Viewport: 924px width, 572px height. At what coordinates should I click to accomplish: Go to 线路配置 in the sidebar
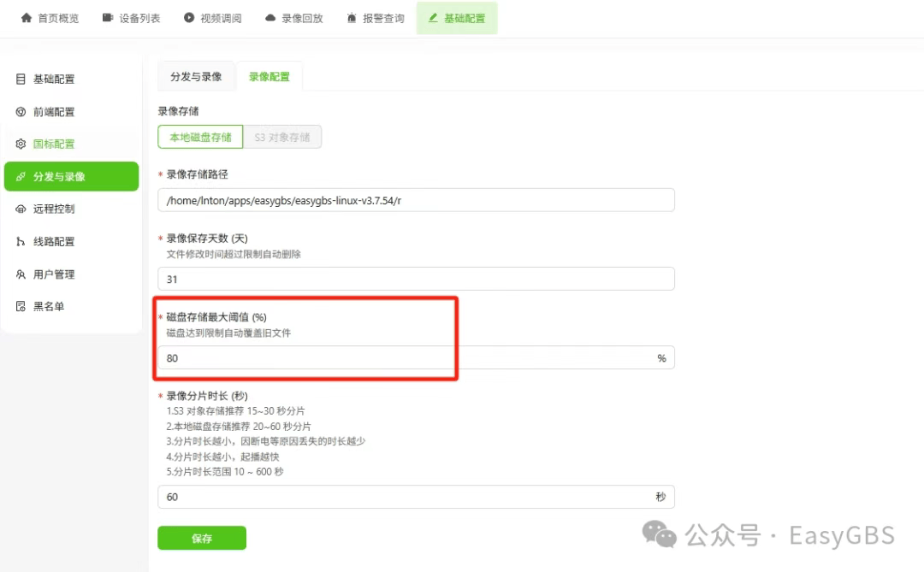click(x=54, y=242)
